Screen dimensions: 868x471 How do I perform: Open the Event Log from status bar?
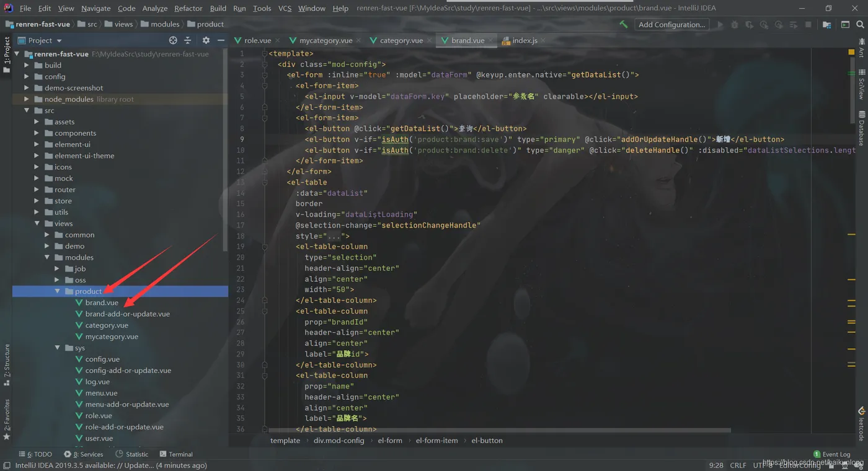click(x=832, y=454)
